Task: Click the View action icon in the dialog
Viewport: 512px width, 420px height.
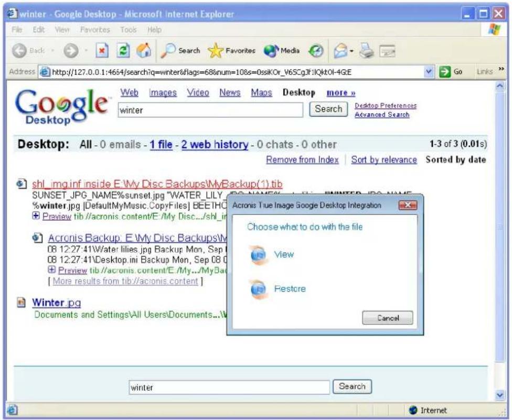Action: click(258, 255)
